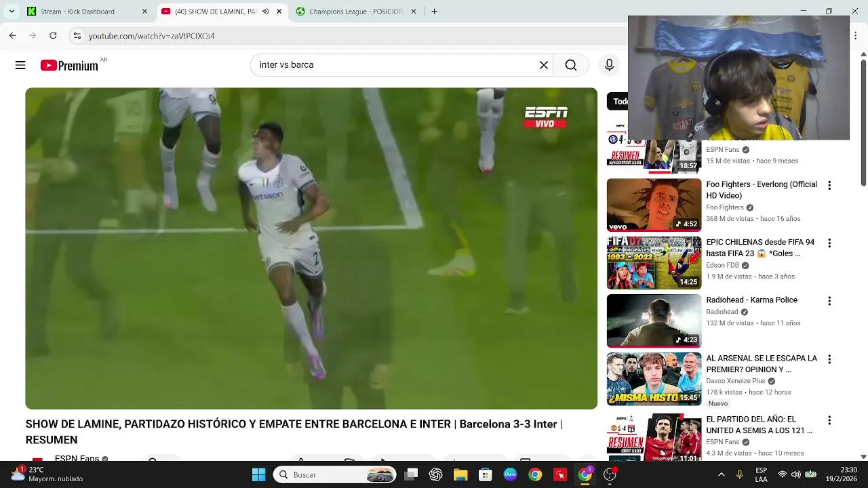The height and width of the screenshot is (488, 868).
Task: Mute the YouTube tab audio icon
Action: coord(265,12)
